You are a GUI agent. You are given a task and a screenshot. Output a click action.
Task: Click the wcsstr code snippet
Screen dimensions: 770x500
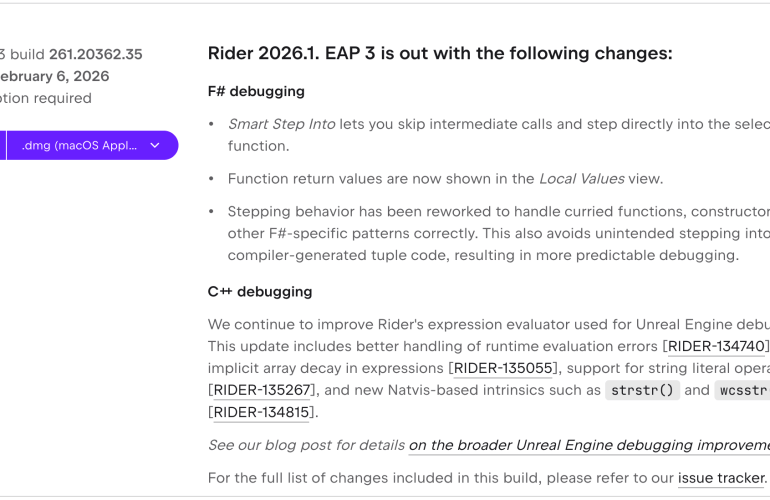[742, 390]
